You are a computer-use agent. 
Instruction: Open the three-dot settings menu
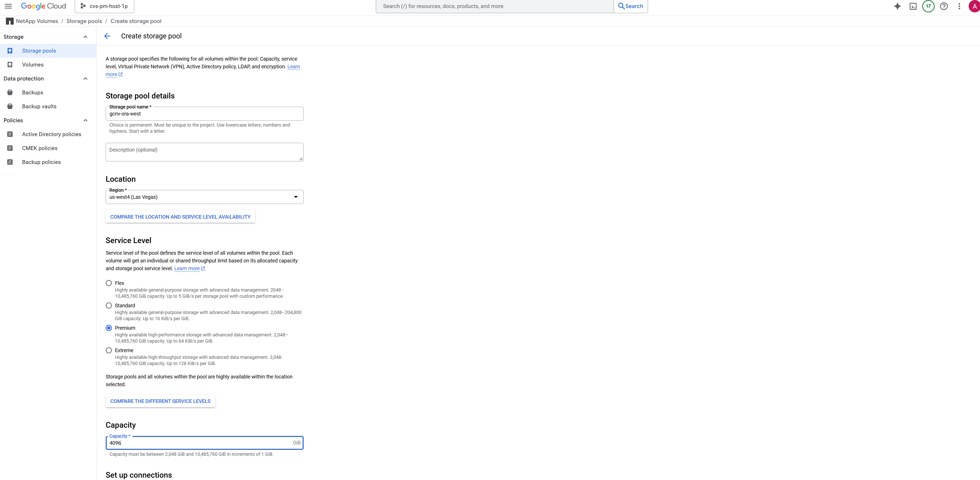click(959, 6)
